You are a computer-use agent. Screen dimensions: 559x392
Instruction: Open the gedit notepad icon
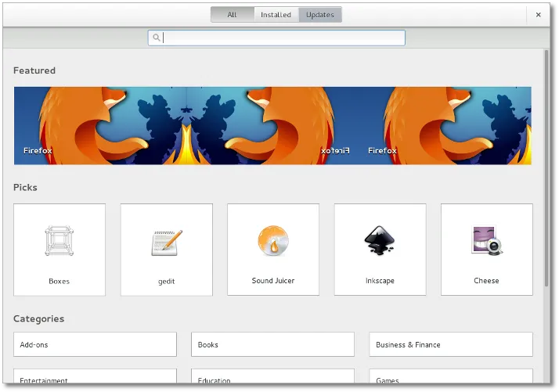[x=166, y=243]
